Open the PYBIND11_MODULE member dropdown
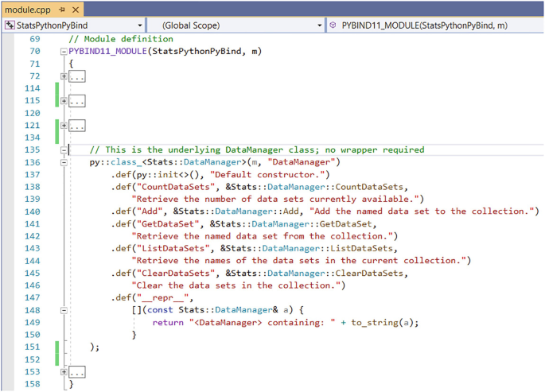 pos(537,26)
